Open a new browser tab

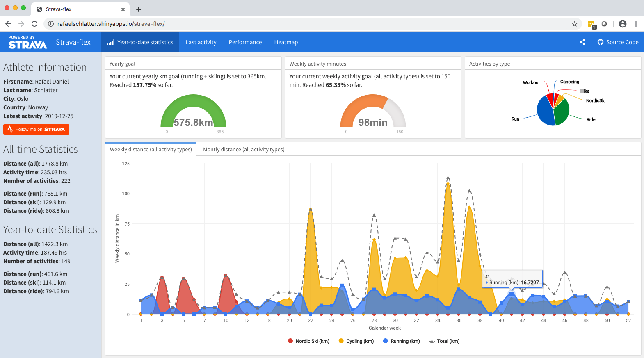coord(139,9)
